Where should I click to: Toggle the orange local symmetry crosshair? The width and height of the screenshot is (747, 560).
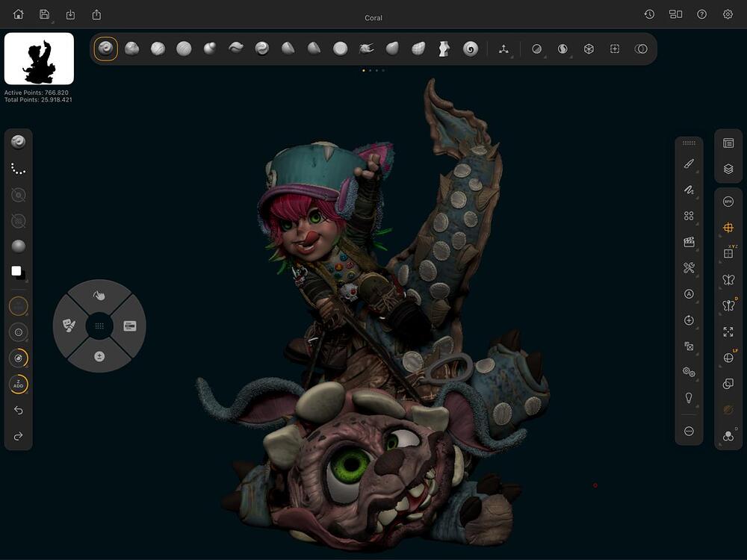pos(728,228)
